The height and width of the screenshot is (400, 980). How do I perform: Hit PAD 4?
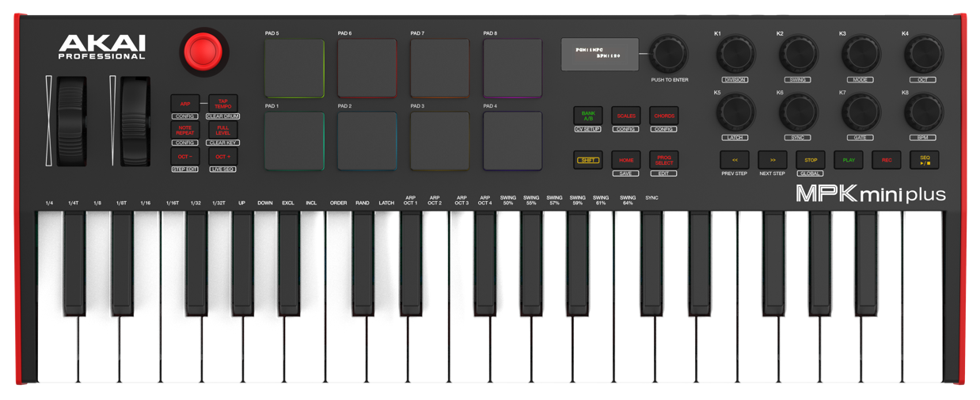(x=513, y=141)
